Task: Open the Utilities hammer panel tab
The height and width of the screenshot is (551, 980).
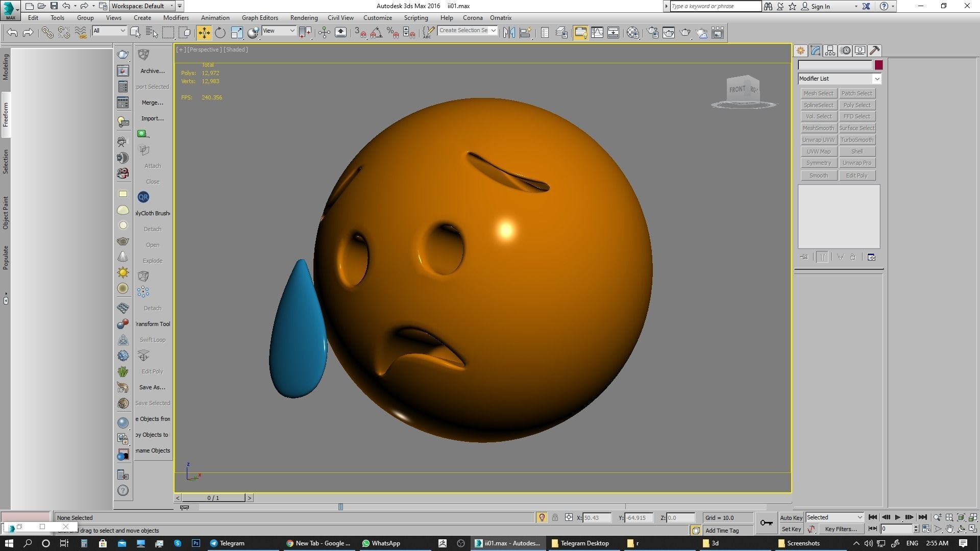Action: coord(875,51)
